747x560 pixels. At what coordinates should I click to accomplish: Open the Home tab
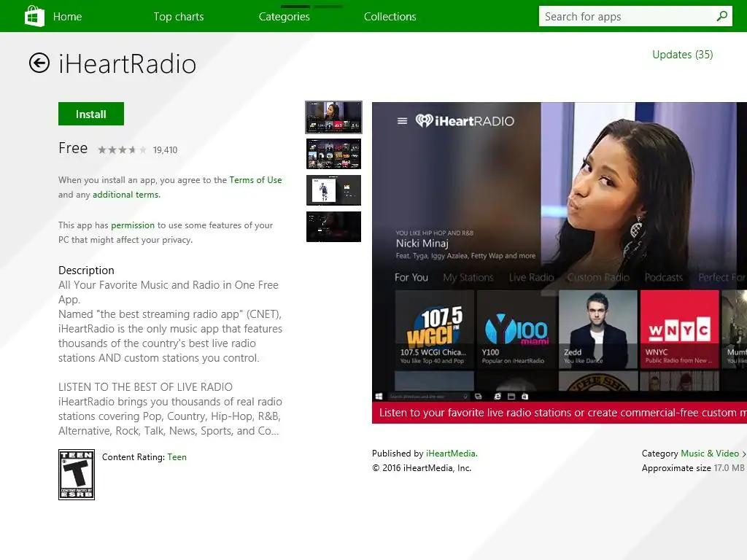pos(67,17)
